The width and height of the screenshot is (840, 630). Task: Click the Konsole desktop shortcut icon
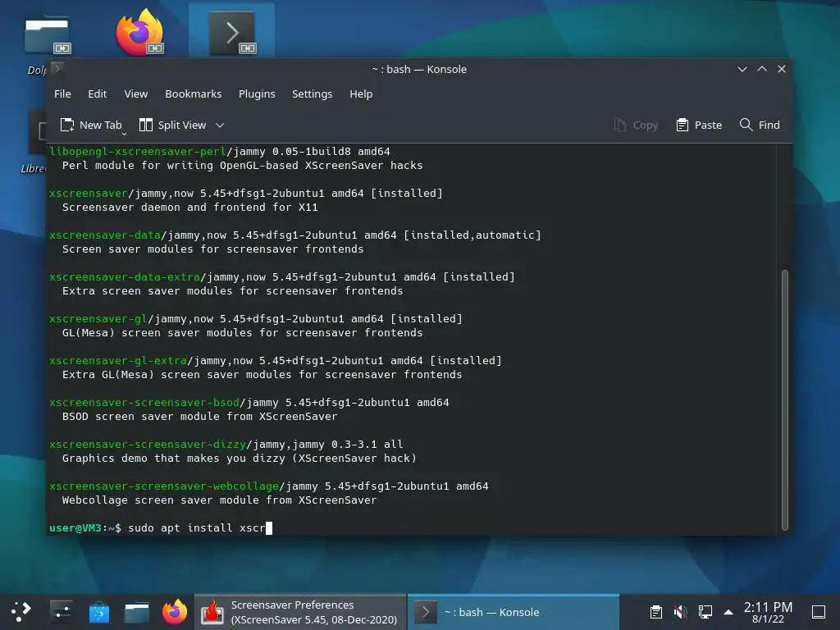point(232,33)
